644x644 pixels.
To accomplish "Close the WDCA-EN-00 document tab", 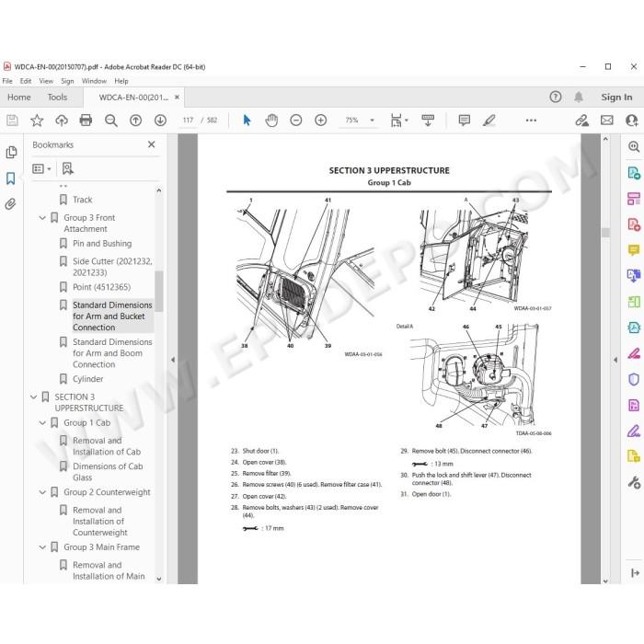I will point(177,98).
